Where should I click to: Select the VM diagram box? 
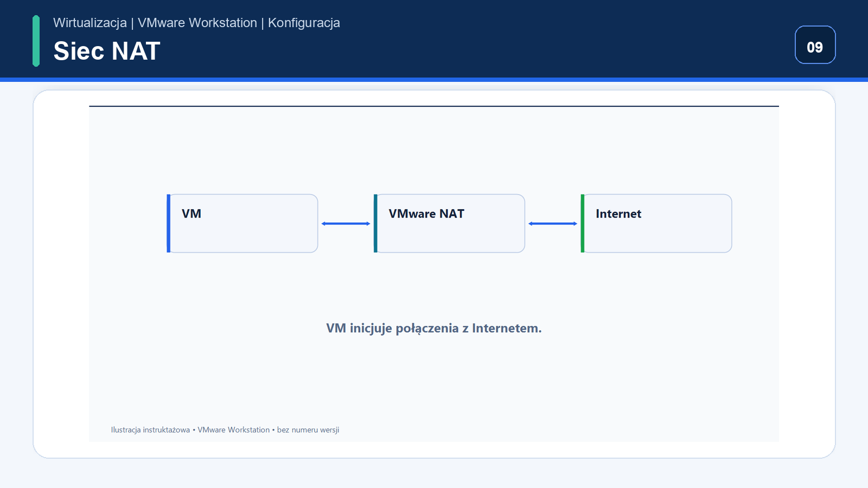coord(242,223)
